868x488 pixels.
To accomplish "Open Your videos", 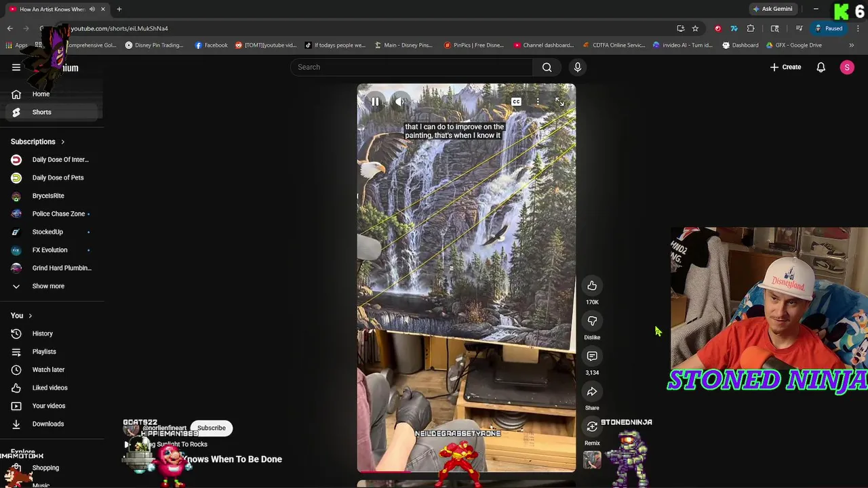I will tap(51, 406).
